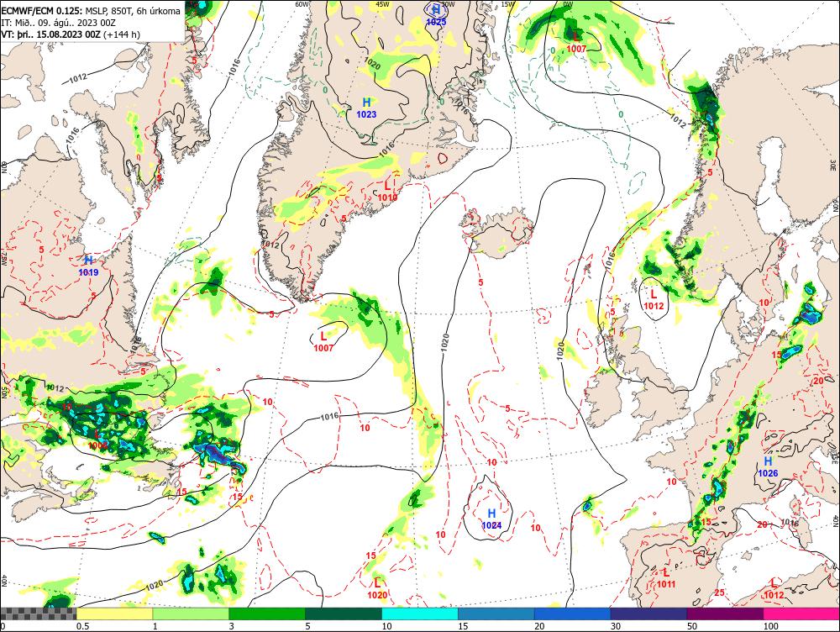Click the legend value label '100'

coord(771,626)
